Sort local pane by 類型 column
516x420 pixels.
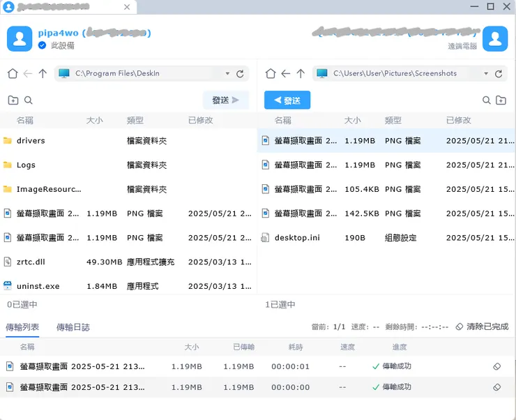(x=135, y=121)
